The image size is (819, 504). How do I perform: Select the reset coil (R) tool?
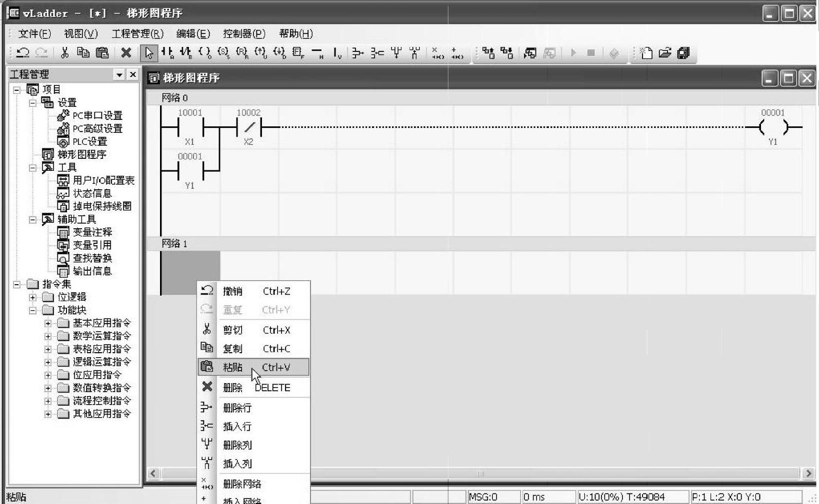[242, 53]
